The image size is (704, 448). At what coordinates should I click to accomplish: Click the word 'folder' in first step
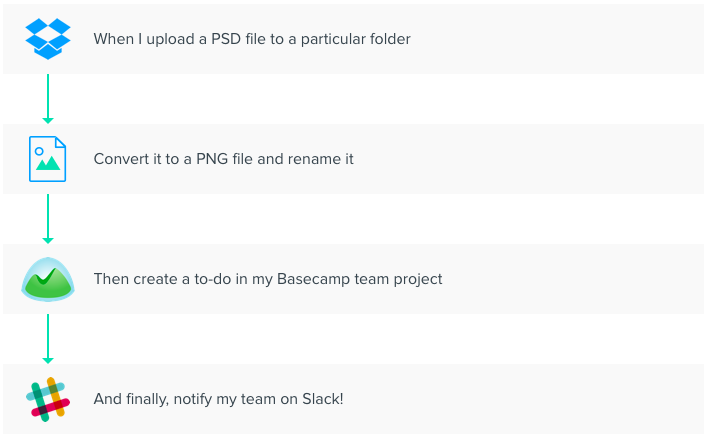click(389, 39)
